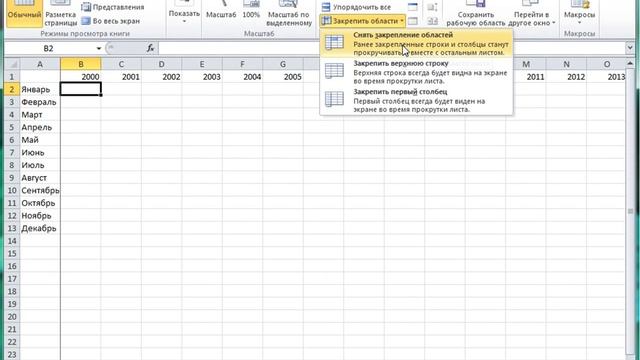Select column header B
This screenshot has height=360, width=640.
[81, 64]
